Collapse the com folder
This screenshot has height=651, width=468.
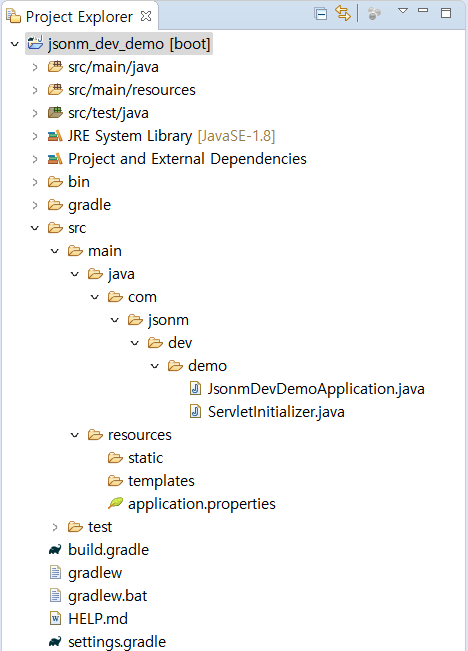point(95,297)
